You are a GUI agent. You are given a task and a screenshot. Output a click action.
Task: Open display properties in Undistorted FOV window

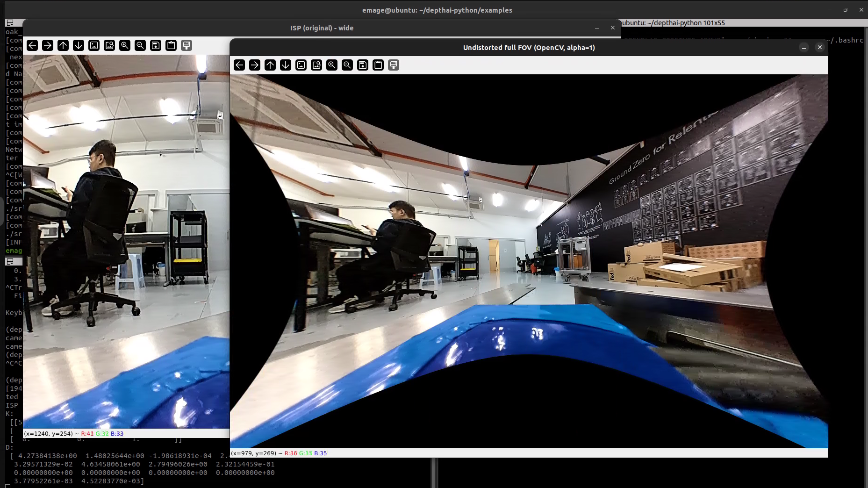(x=394, y=65)
